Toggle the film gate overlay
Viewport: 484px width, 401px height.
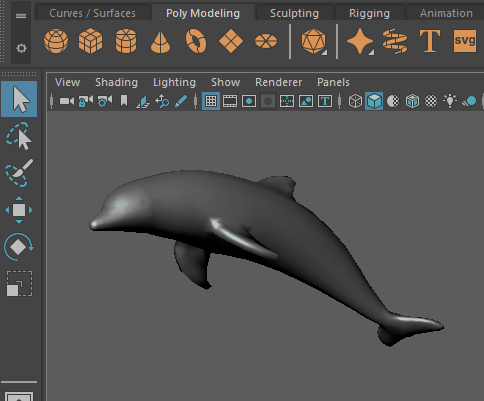[230, 101]
